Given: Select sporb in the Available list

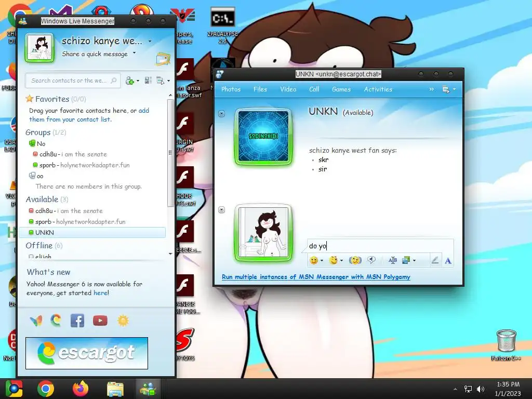Looking at the screenshot, I should [x=77, y=221].
